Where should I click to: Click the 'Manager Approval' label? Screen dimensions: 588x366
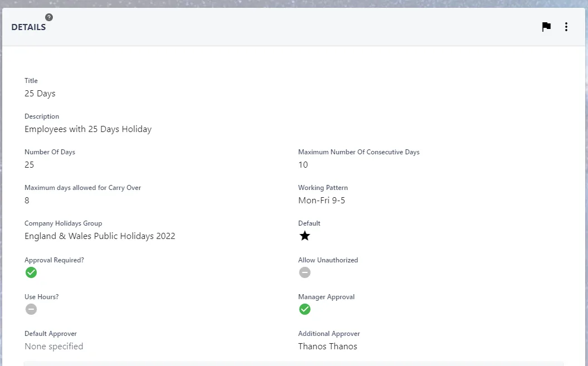tap(326, 296)
